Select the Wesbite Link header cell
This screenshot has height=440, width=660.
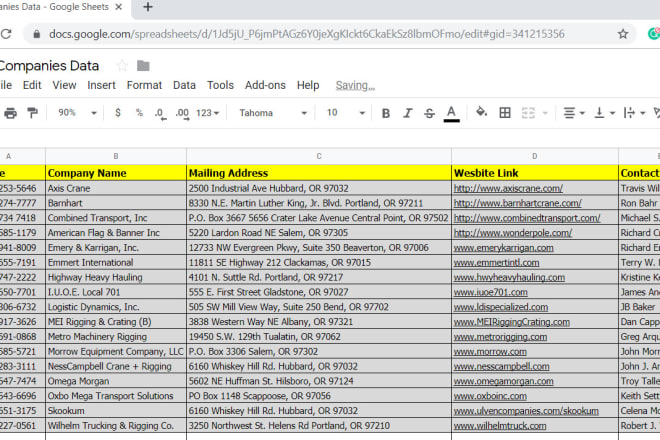(x=535, y=173)
